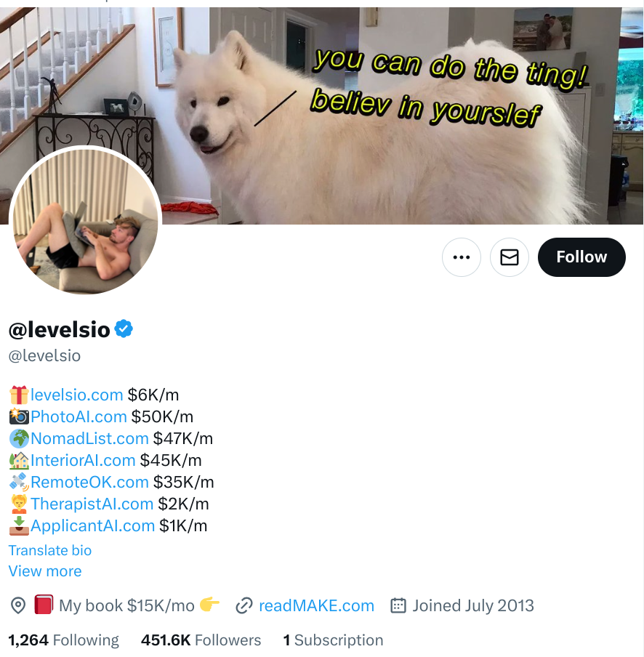Open the profile avatar photo
This screenshot has width=644, height=657.
coord(86,220)
